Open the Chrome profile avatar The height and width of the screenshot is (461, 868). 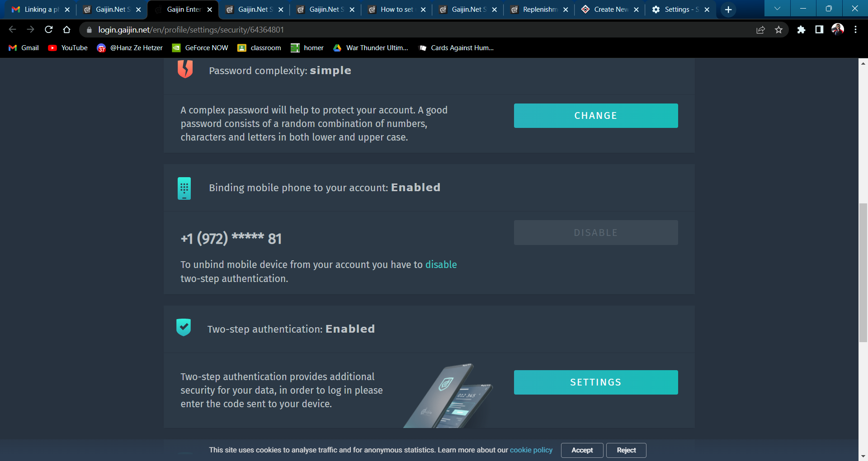click(x=838, y=29)
